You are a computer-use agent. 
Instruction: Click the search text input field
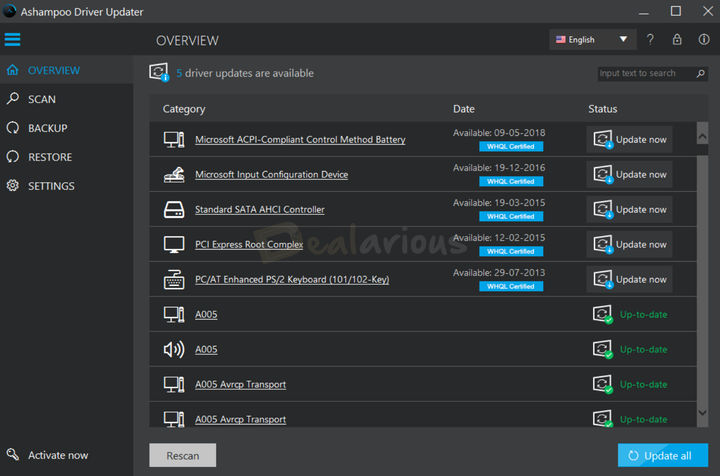pyautogui.click(x=647, y=73)
